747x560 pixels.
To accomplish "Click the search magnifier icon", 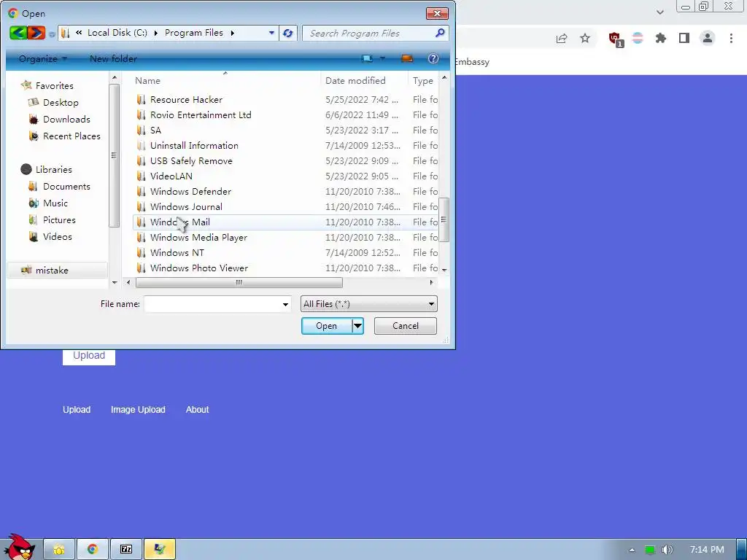I will click(440, 33).
